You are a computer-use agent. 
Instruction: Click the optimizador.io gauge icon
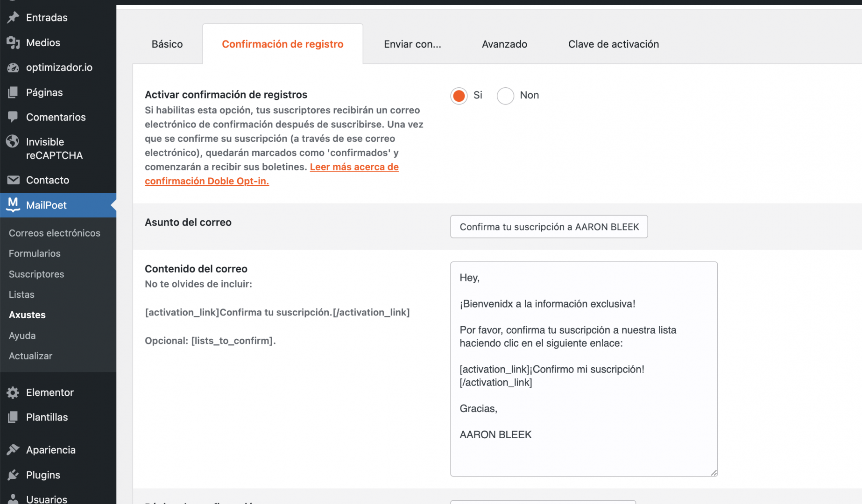pos(13,68)
